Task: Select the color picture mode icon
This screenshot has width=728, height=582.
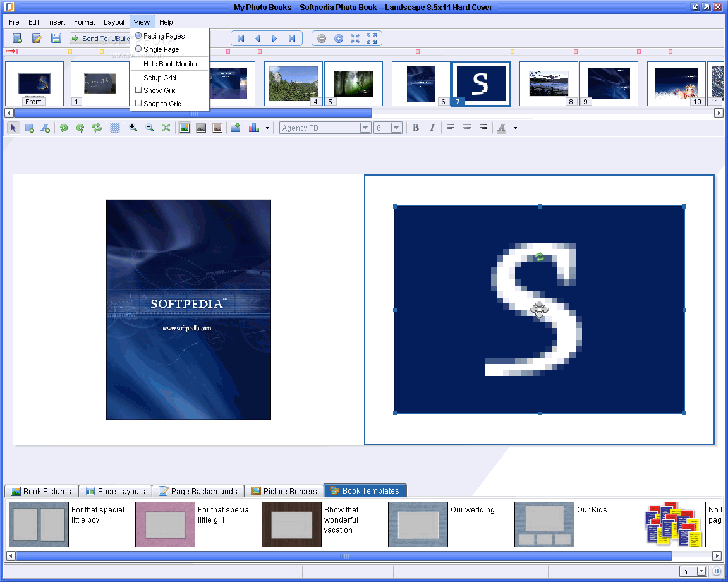Action: click(185, 128)
